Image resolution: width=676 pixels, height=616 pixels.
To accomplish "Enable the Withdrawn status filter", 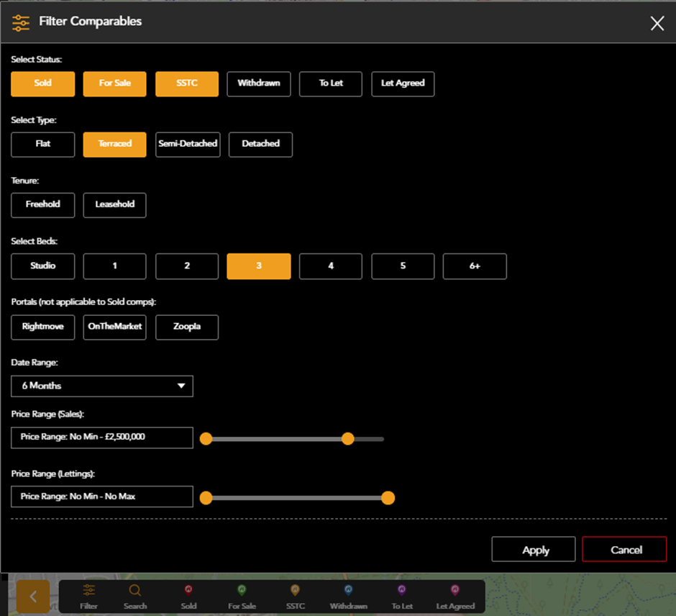I will point(258,83).
